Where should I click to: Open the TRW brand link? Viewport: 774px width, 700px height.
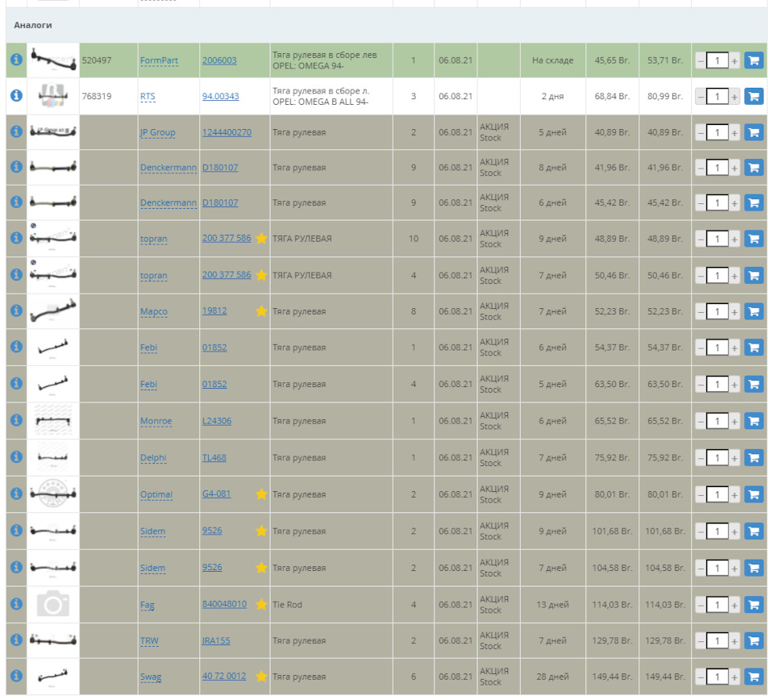coord(149,641)
